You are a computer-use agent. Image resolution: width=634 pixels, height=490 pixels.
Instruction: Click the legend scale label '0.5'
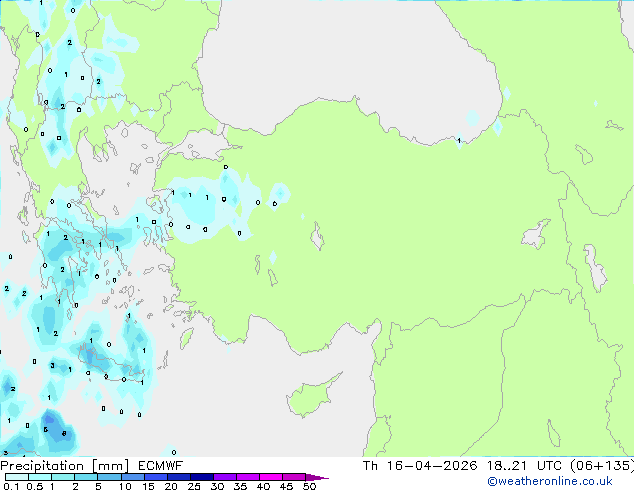[35, 486]
